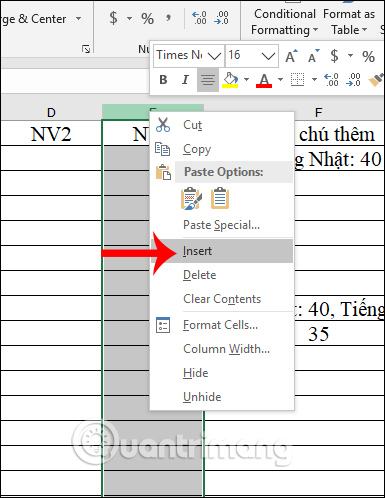Open Format as Table menu
This screenshot has width=385, height=498.
coord(349,21)
